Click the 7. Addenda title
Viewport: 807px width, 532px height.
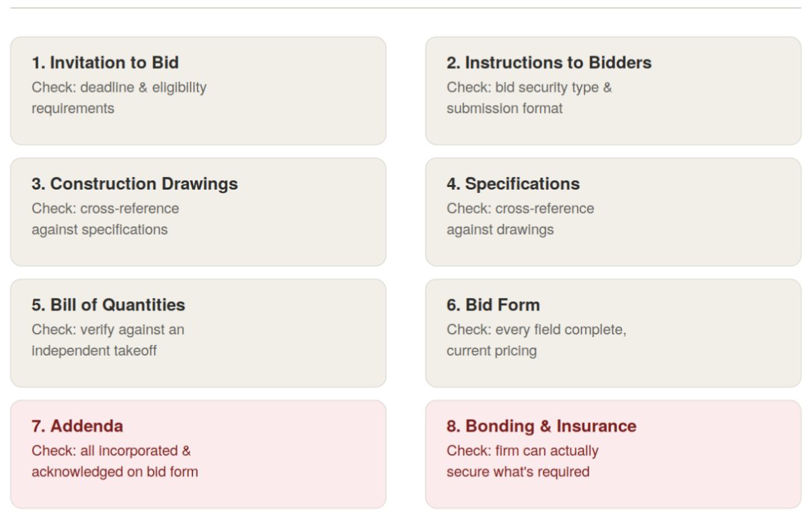(77, 426)
